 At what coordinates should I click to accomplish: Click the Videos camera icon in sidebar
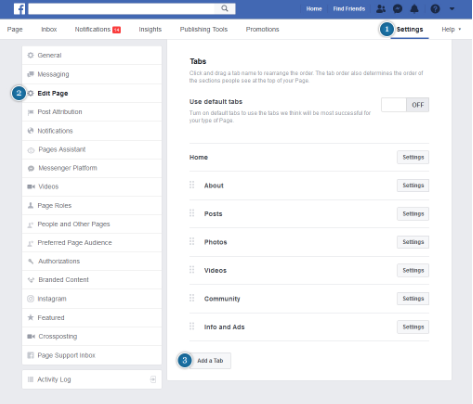click(x=31, y=187)
